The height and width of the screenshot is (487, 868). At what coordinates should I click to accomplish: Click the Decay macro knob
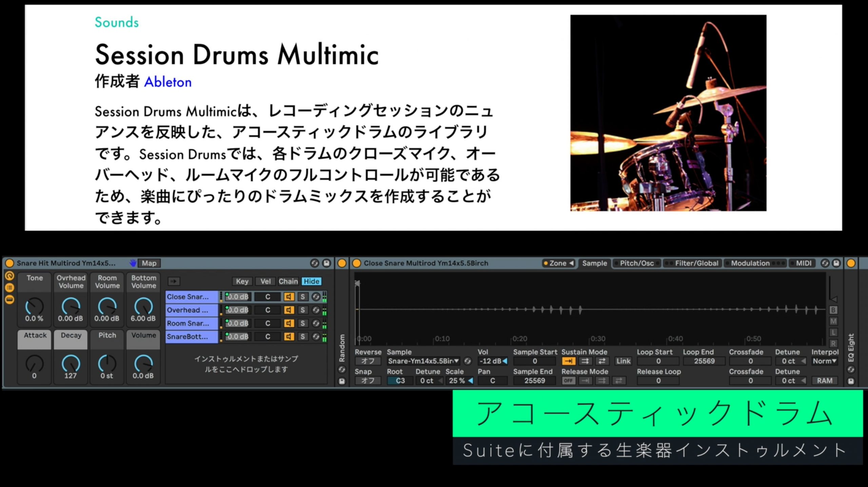point(71,364)
